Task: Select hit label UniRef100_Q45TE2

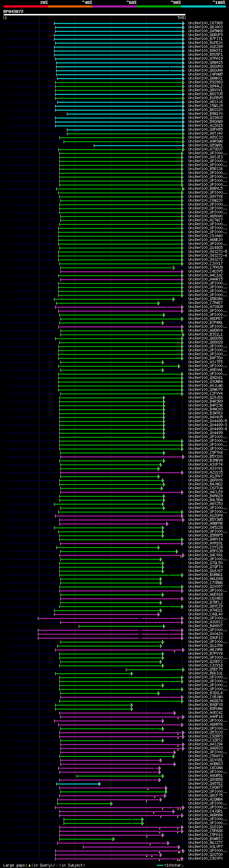Action: pyautogui.click(x=205, y=784)
